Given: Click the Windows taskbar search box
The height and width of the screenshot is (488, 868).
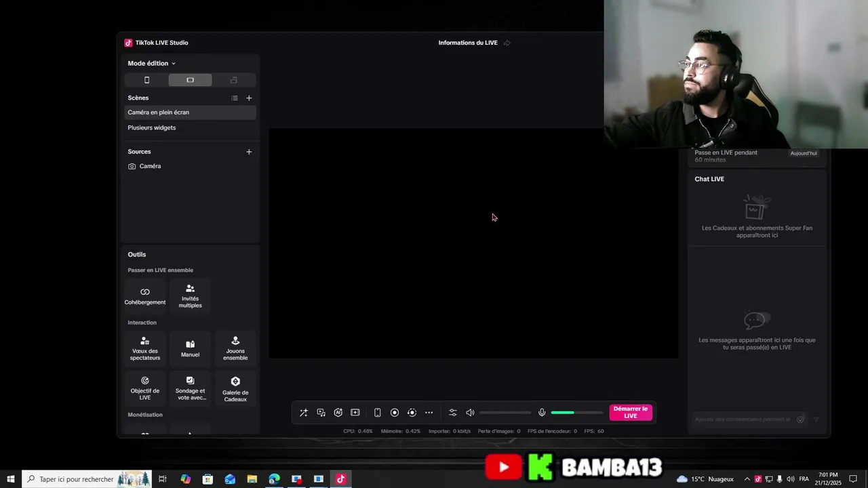Looking at the screenshot, I should [x=87, y=479].
